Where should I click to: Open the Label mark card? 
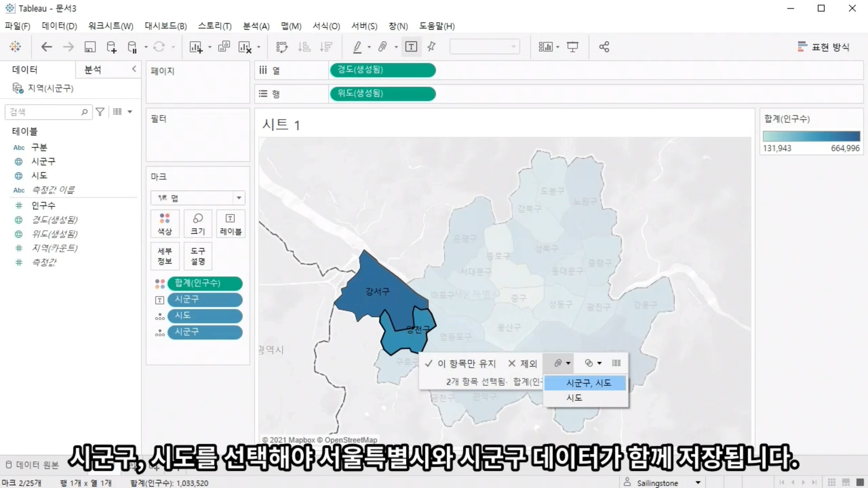click(231, 224)
